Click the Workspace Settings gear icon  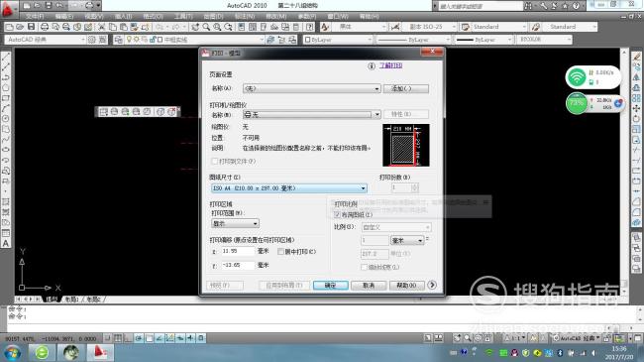[x=92, y=40]
